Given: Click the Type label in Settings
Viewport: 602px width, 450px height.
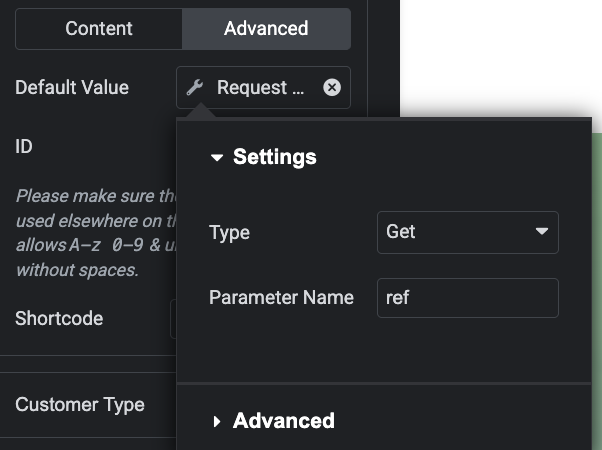Looking at the screenshot, I should [229, 232].
